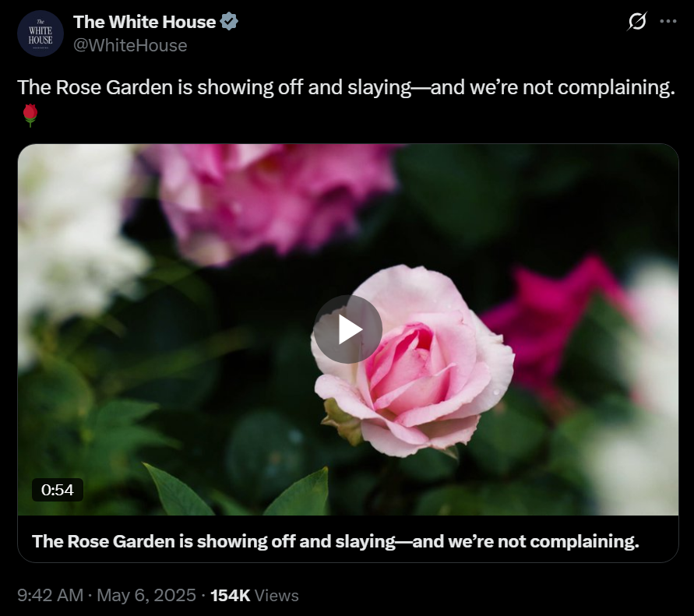Screen dimensions: 694x616
Task: Open the 9:42 AM post time link
Action: click(51, 595)
